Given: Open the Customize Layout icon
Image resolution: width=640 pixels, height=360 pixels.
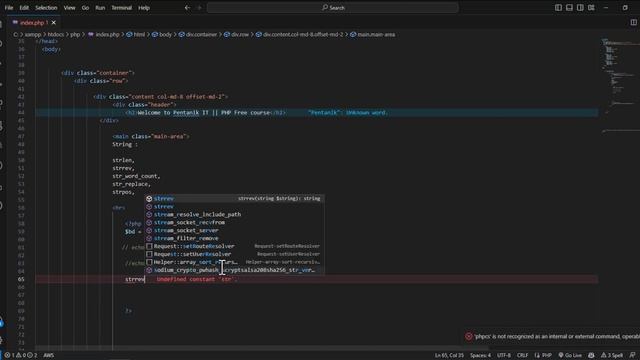Looking at the screenshot, I should (591, 7).
